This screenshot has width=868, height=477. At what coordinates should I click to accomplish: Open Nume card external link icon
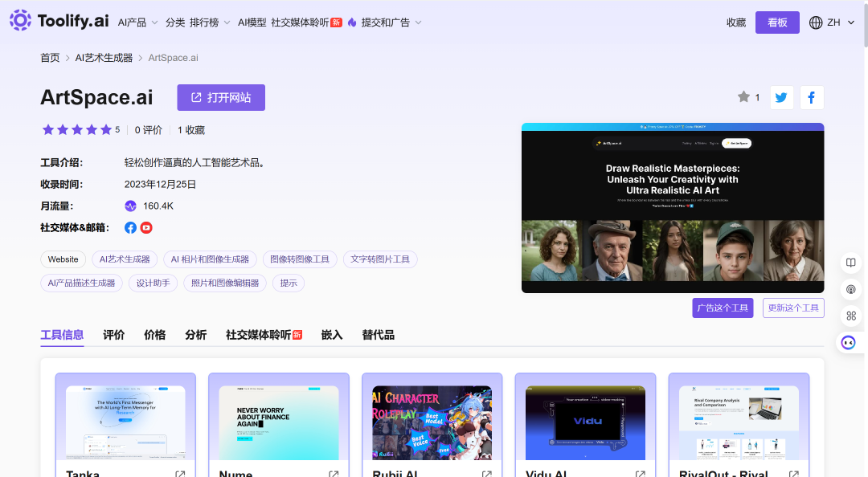(x=334, y=475)
